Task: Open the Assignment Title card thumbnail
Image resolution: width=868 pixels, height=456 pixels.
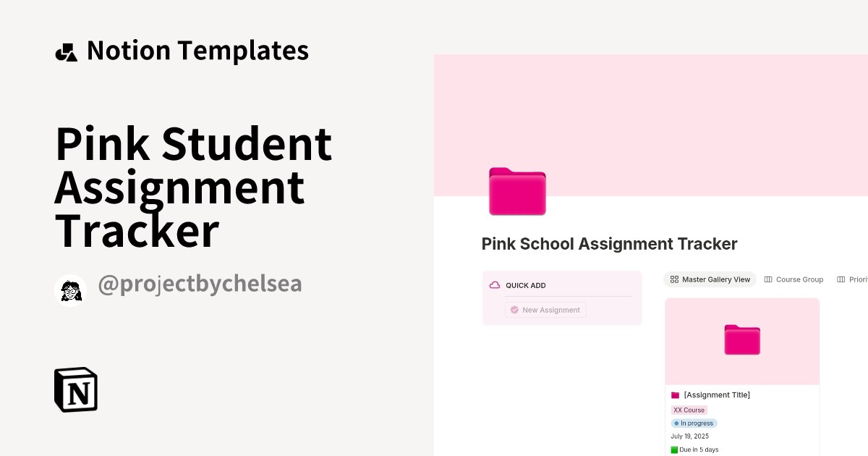Action: click(x=742, y=340)
